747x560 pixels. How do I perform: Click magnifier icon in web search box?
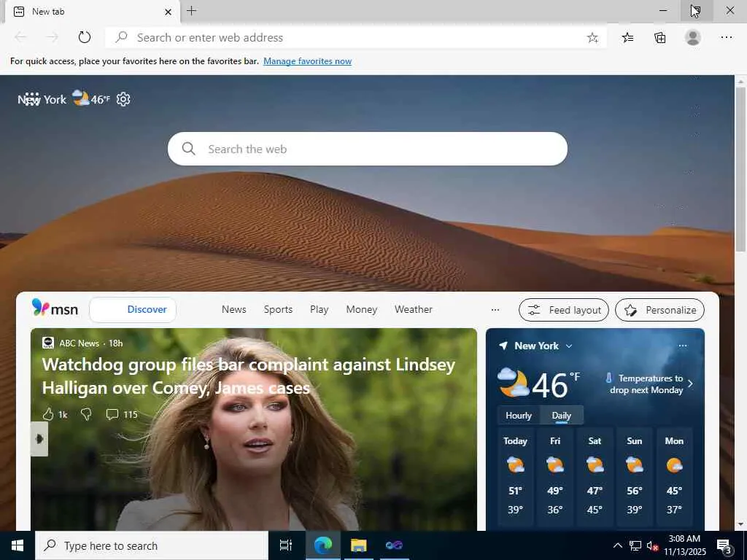pyautogui.click(x=189, y=149)
